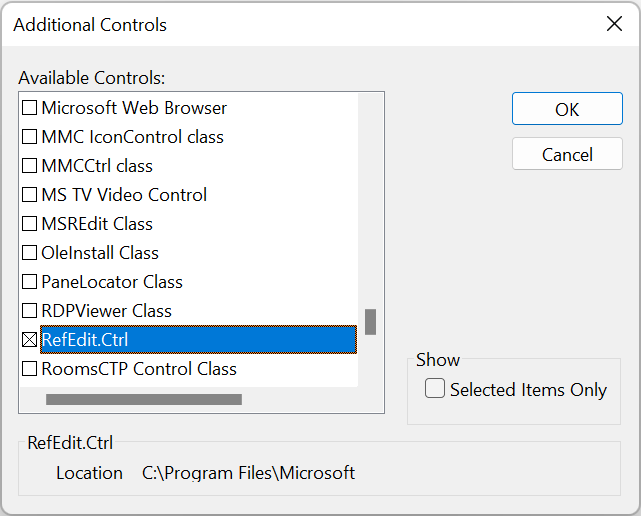Viewport: 641px width, 516px height.
Task: Close the Additional Controls dialog
Action: click(614, 24)
